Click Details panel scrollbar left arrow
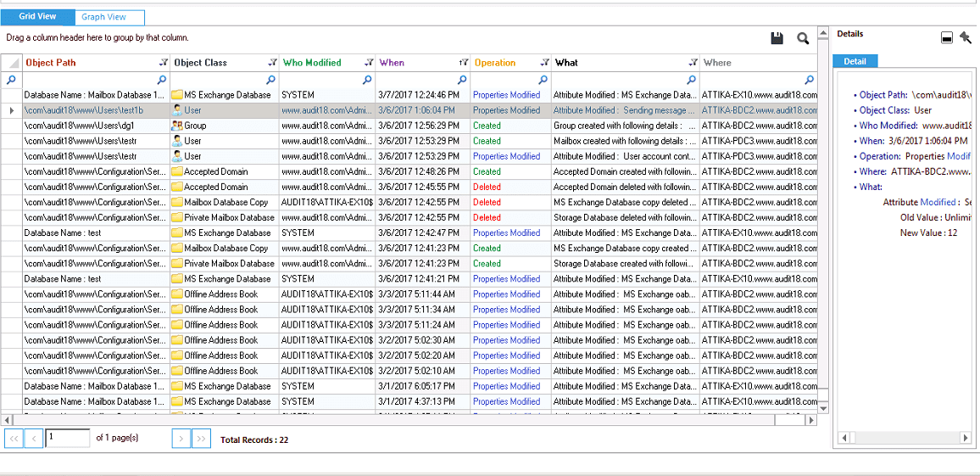The height and width of the screenshot is (476, 980). pyautogui.click(x=844, y=438)
